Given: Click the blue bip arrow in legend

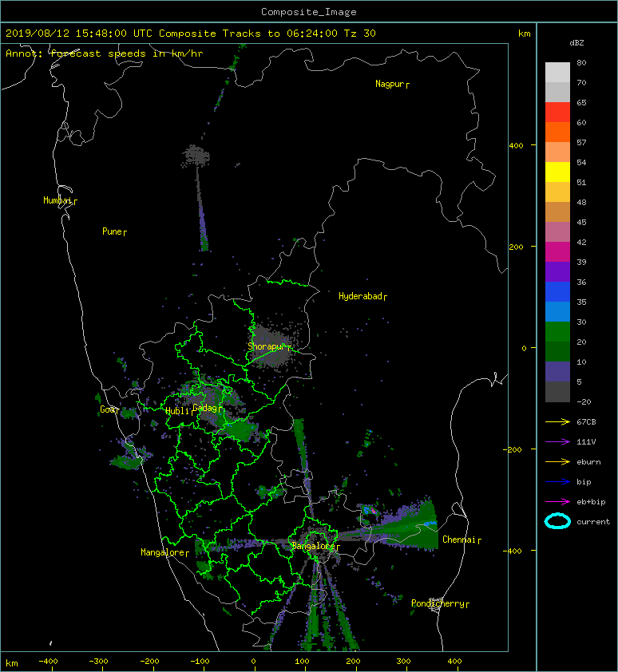Looking at the screenshot, I should [x=557, y=482].
